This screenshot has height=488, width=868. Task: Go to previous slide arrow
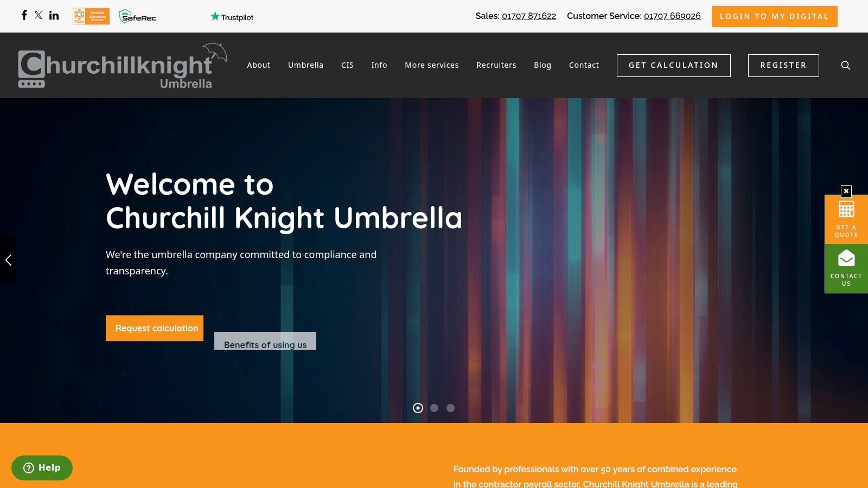click(8, 260)
